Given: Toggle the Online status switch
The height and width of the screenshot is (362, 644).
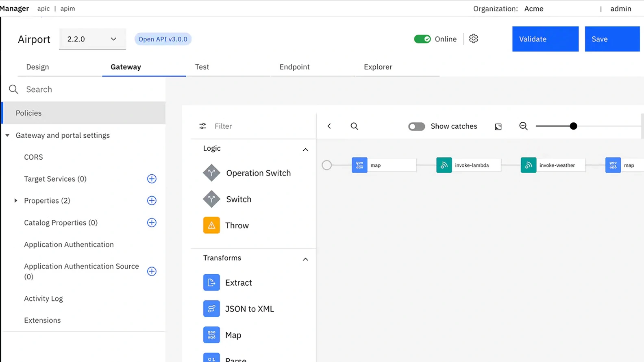Looking at the screenshot, I should click(x=422, y=39).
